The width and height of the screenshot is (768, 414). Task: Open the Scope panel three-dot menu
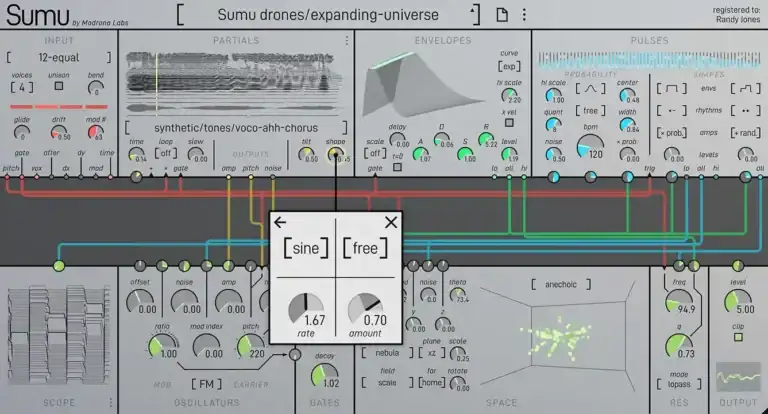tap(111, 402)
